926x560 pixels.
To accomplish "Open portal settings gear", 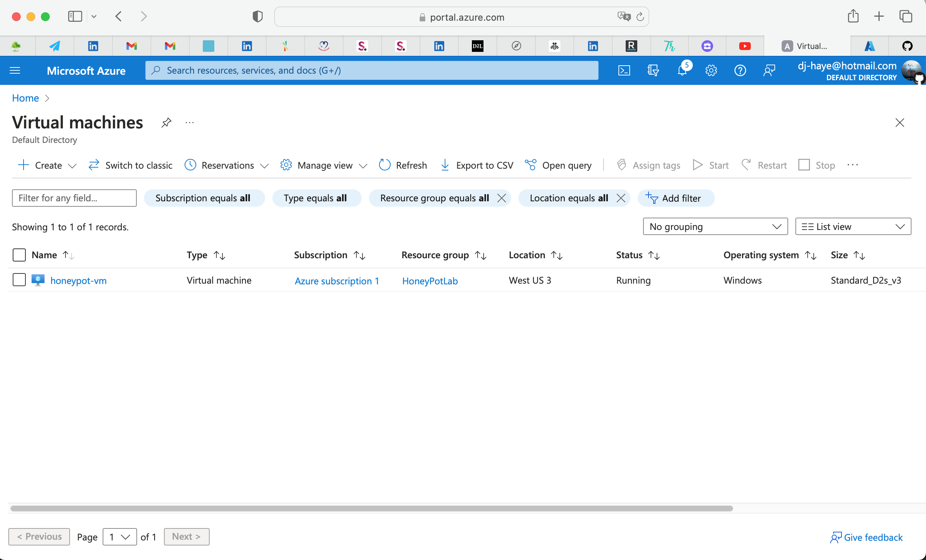I will 711,70.
